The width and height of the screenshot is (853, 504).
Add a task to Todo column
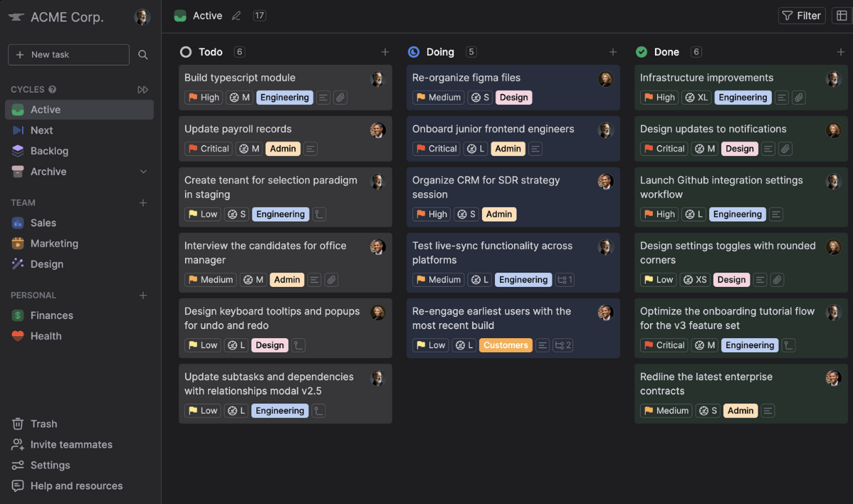coord(384,52)
